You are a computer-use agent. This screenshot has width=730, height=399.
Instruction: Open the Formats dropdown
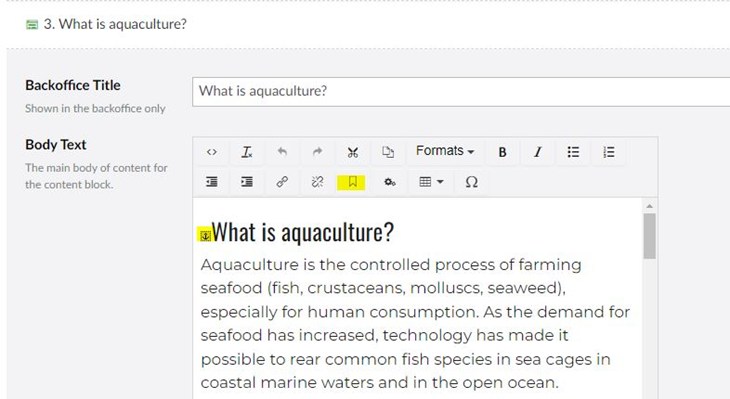tap(445, 151)
